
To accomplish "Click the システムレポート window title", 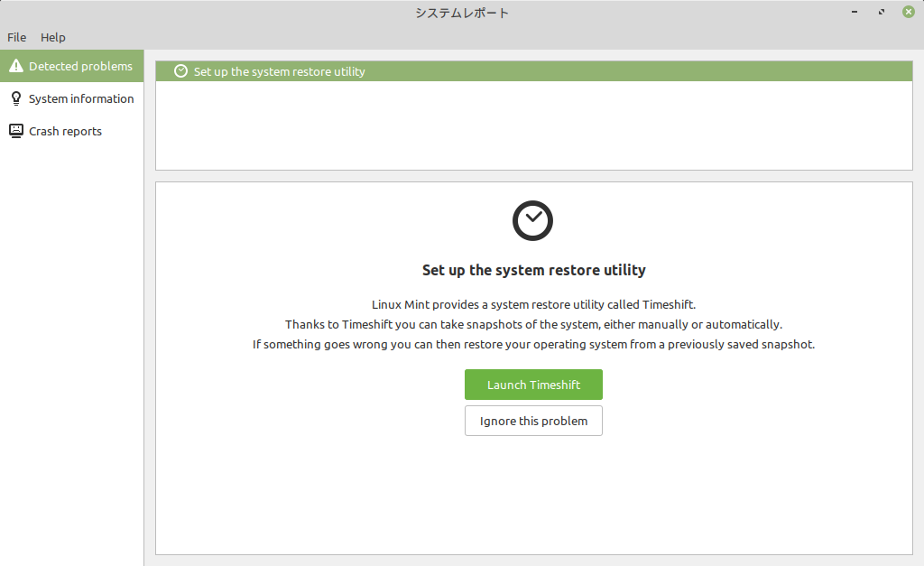I will point(461,12).
